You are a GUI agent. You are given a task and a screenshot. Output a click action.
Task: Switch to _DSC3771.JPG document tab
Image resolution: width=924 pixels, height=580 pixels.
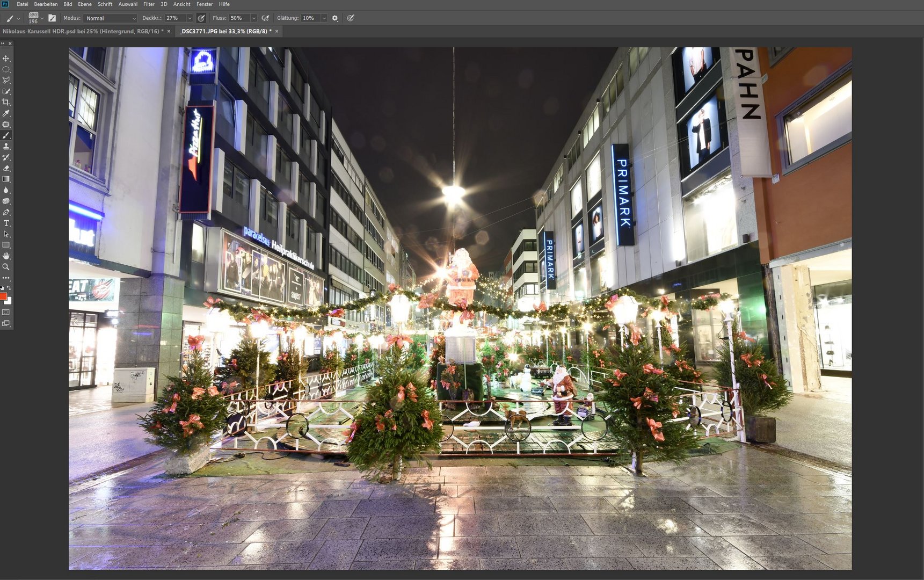click(227, 31)
